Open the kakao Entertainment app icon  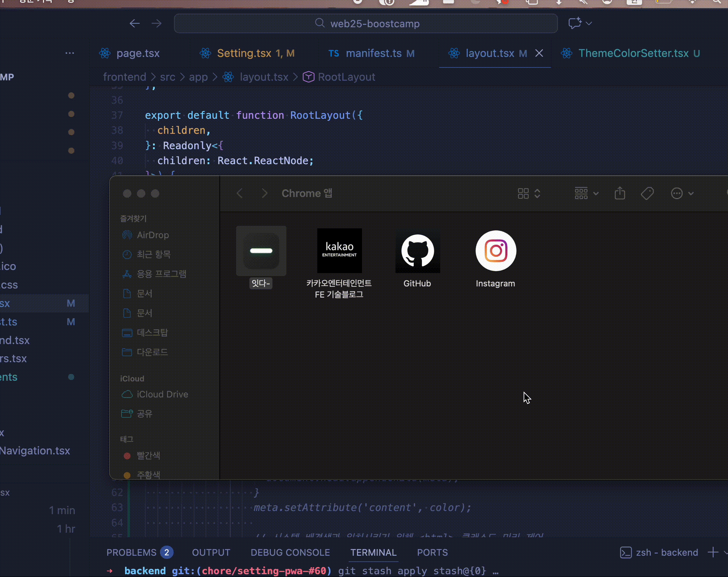pyautogui.click(x=339, y=251)
